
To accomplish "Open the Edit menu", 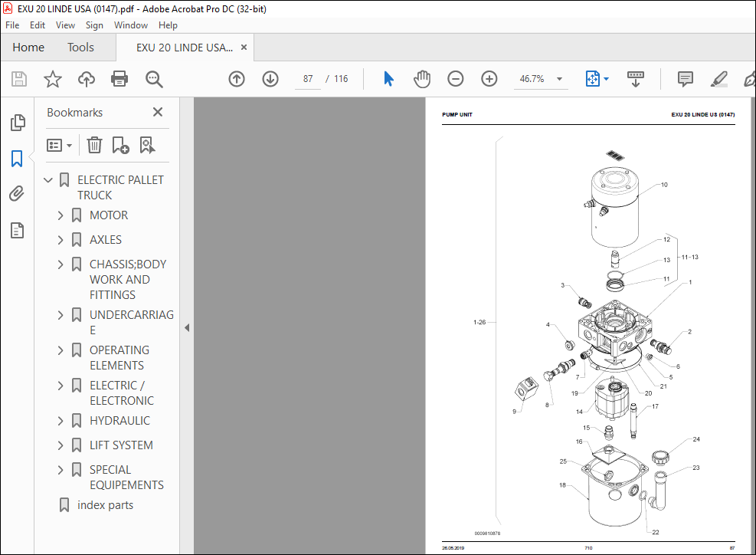I will click(x=37, y=25).
